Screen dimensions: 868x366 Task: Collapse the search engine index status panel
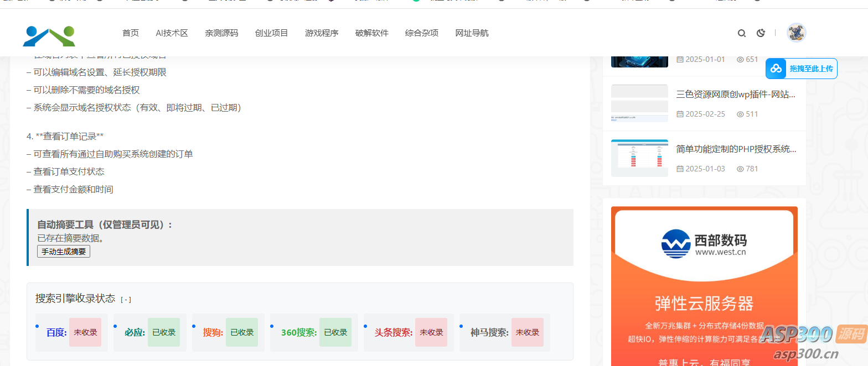(x=126, y=300)
